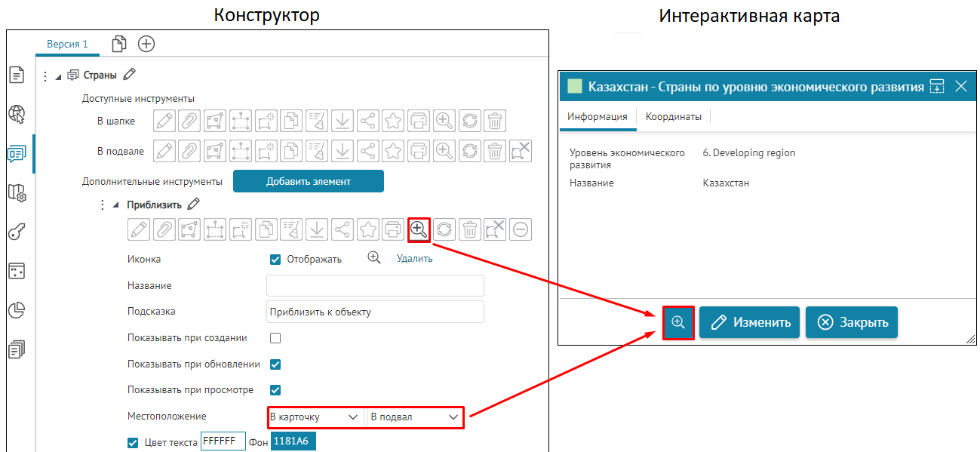980x452 pixels.
Task: Click the printer icon in В шапке row
Action: (x=419, y=121)
